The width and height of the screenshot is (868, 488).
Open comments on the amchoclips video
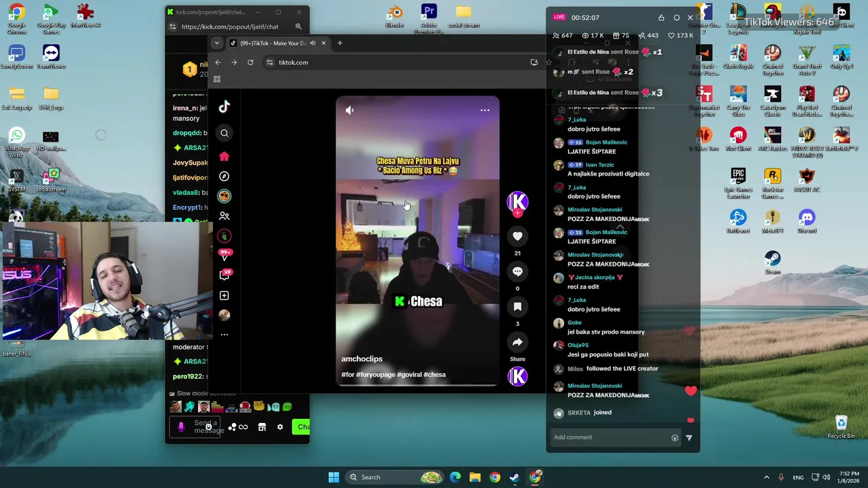pyautogui.click(x=517, y=271)
